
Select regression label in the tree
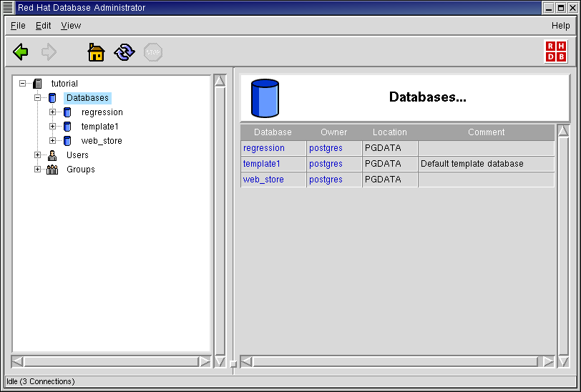tap(102, 112)
